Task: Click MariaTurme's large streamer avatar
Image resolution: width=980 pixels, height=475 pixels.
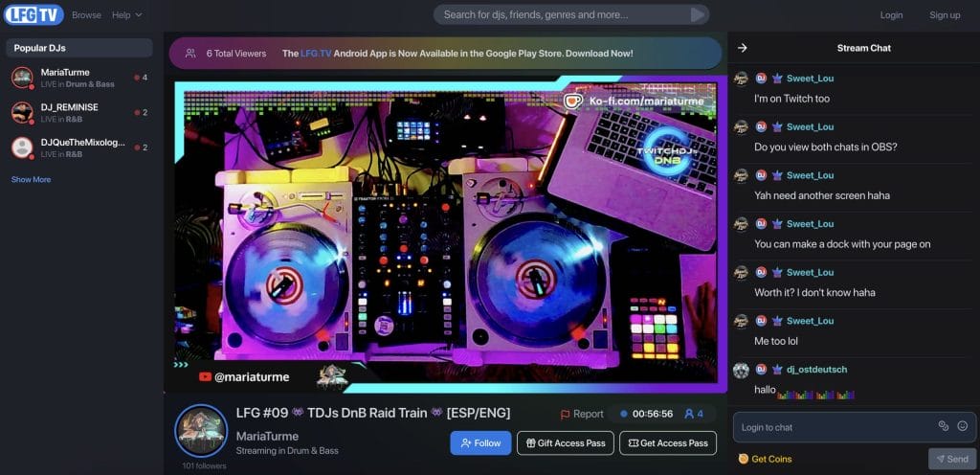Action: click(201, 431)
